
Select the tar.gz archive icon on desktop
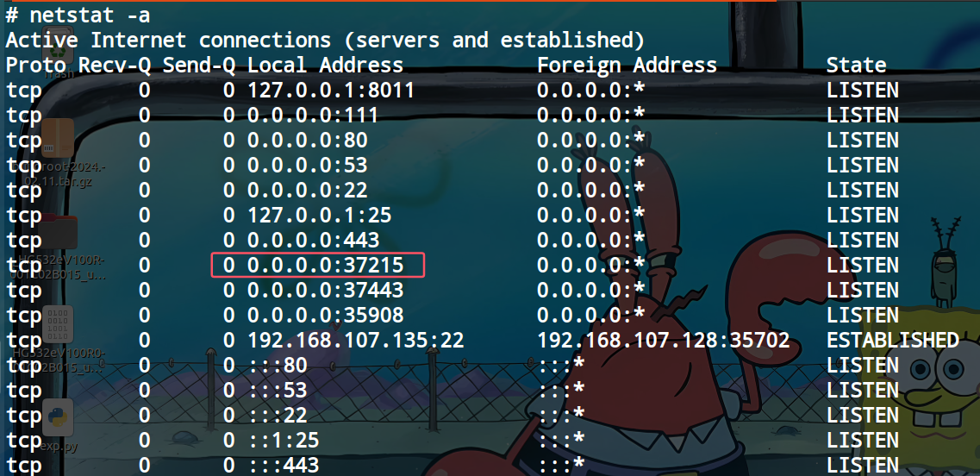tap(58, 138)
